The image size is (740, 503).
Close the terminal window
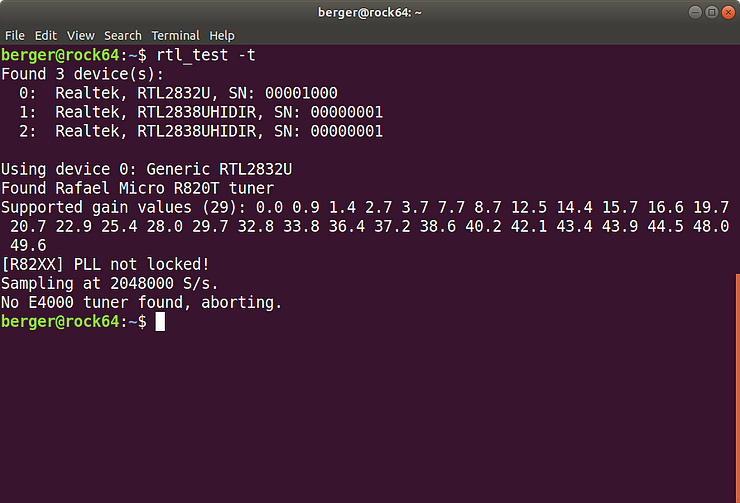point(728,12)
